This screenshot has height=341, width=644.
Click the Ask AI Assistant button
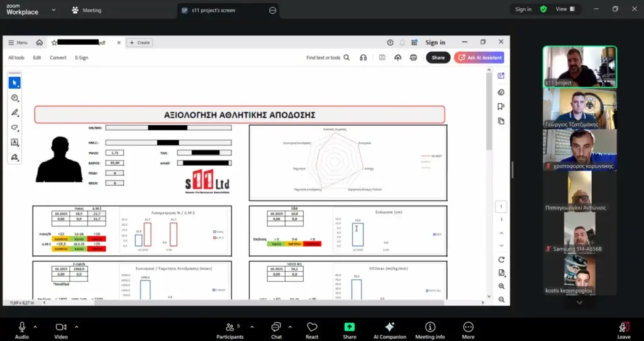coord(479,57)
